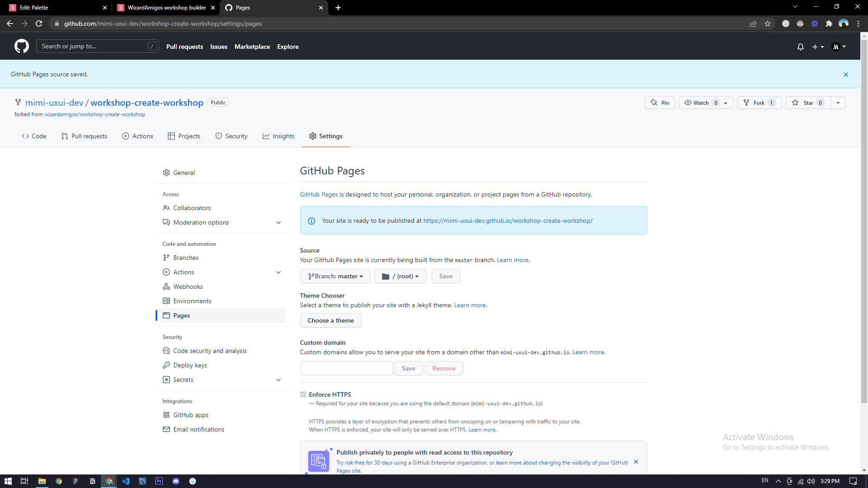Open browser extensions puzzle icon
This screenshot has height=488, width=868.
tap(829, 23)
